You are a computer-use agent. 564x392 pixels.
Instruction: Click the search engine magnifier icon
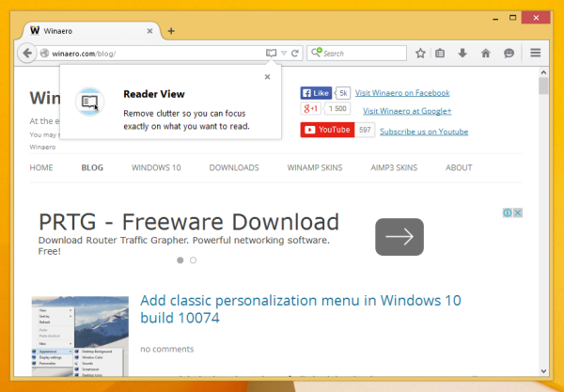coord(316,53)
